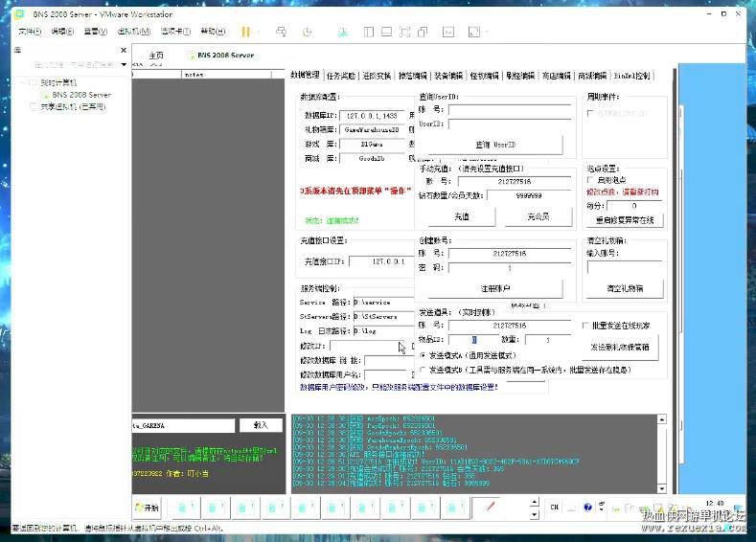Click the 充值 button
This screenshot has height=542, width=756.
click(x=462, y=216)
